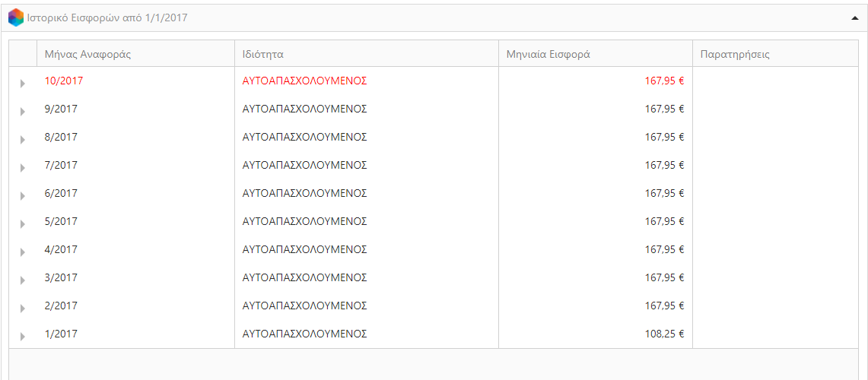
Task: Expand the 2/2017 row arrow
Action: click(x=23, y=309)
